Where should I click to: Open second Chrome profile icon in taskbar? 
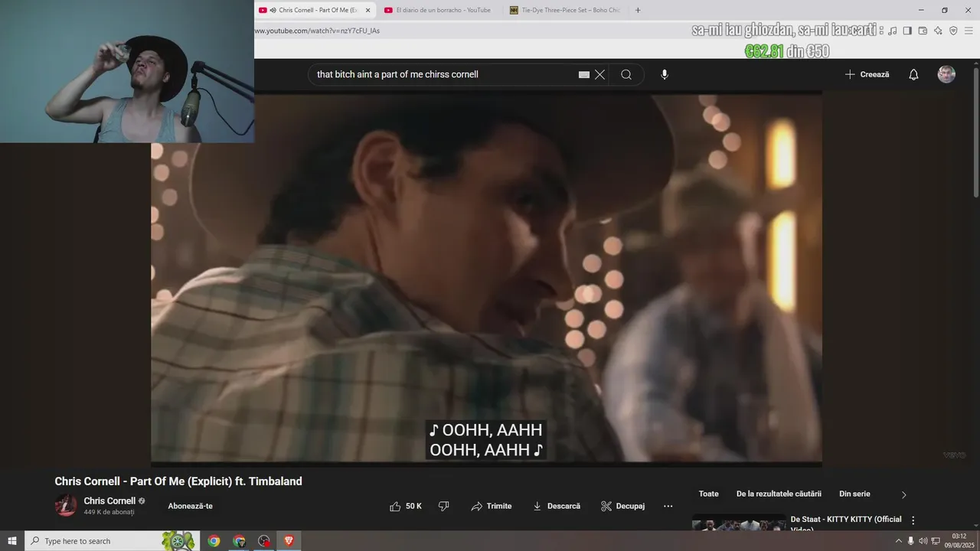(239, 541)
